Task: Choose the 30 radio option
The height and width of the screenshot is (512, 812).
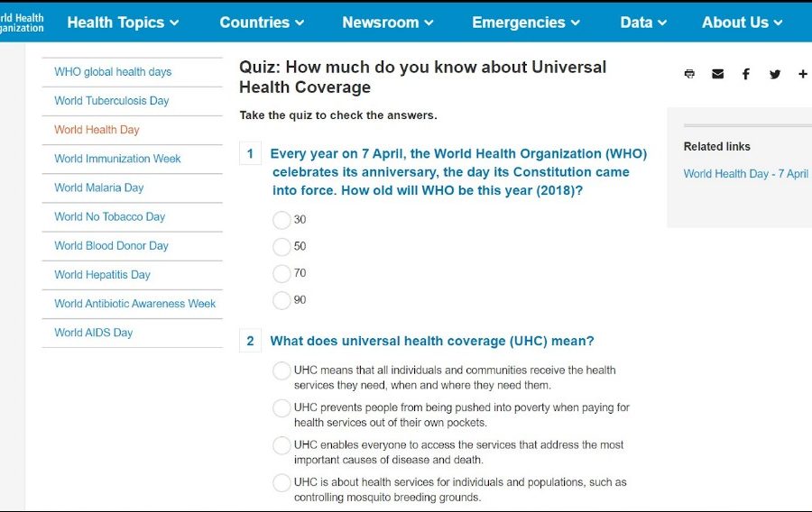Action: tap(281, 220)
